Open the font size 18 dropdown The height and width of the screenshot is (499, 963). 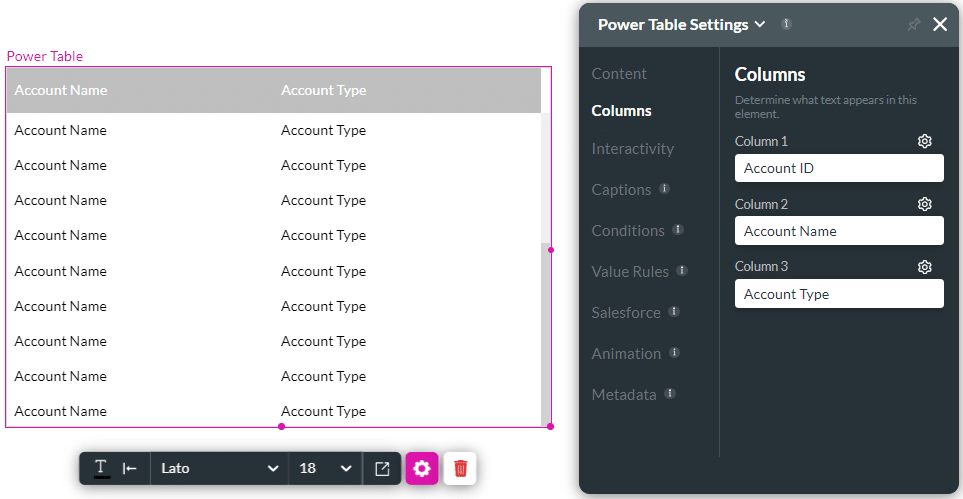pos(325,468)
